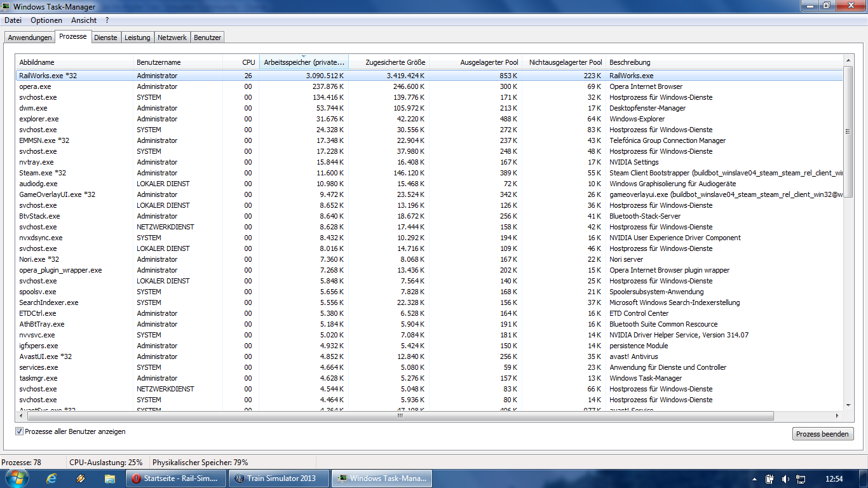Switch to the Opera Startseite taskbar window
Screen dimensions: 868x488
[x=176, y=478]
